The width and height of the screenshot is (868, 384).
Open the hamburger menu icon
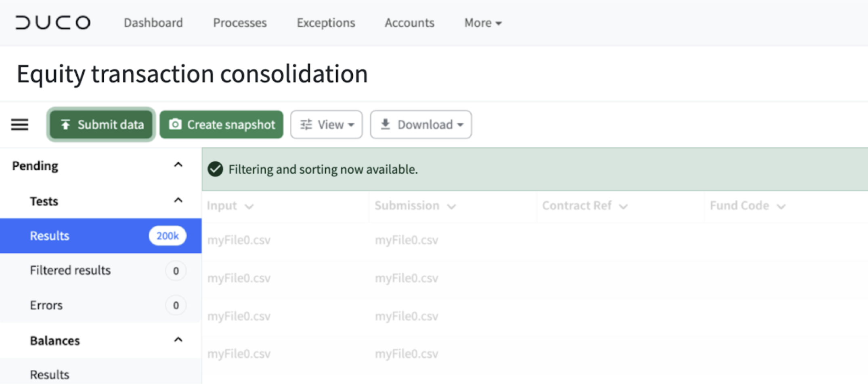click(19, 124)
